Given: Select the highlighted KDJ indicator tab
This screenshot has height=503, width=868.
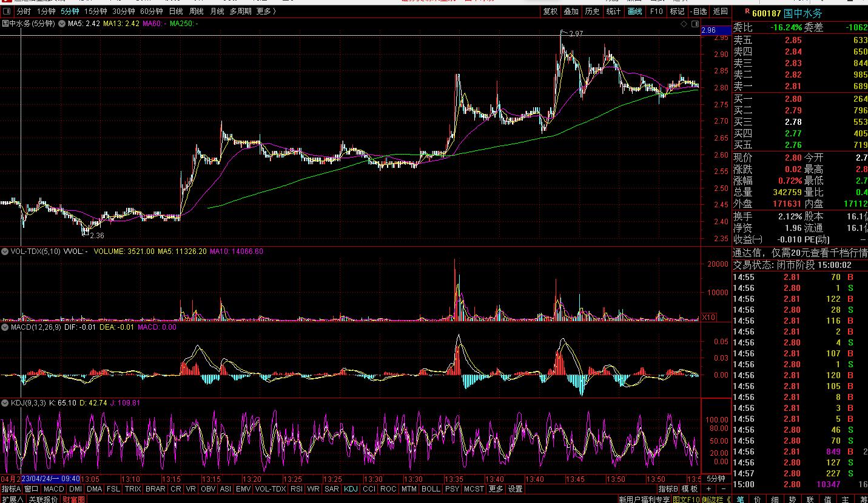Looking at the screenshot, I should (x=351, y=488).
